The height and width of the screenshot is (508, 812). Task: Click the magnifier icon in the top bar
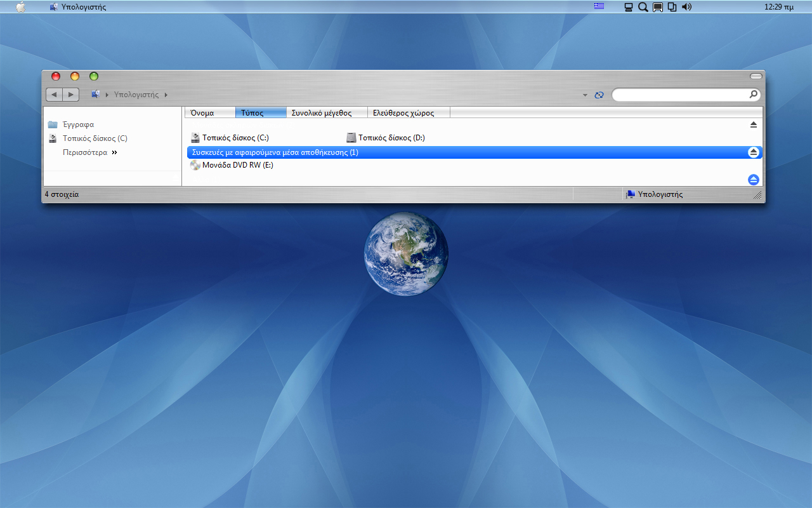(643, 7)
